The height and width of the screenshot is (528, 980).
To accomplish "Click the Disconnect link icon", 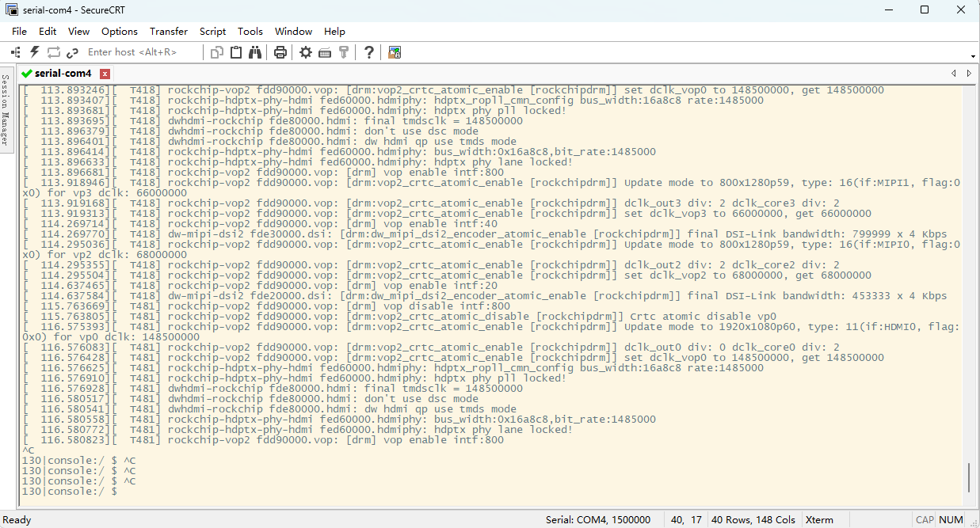I will (x=73, y=52).
